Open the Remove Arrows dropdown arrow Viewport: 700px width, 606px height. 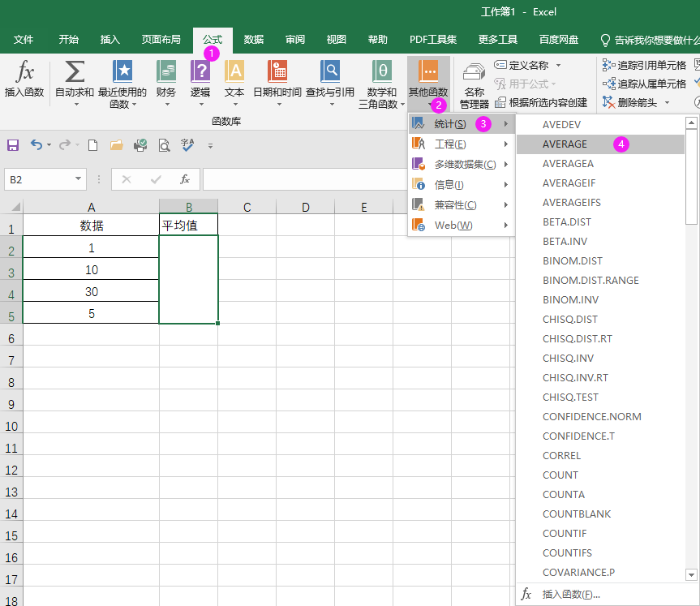point(667,103)
